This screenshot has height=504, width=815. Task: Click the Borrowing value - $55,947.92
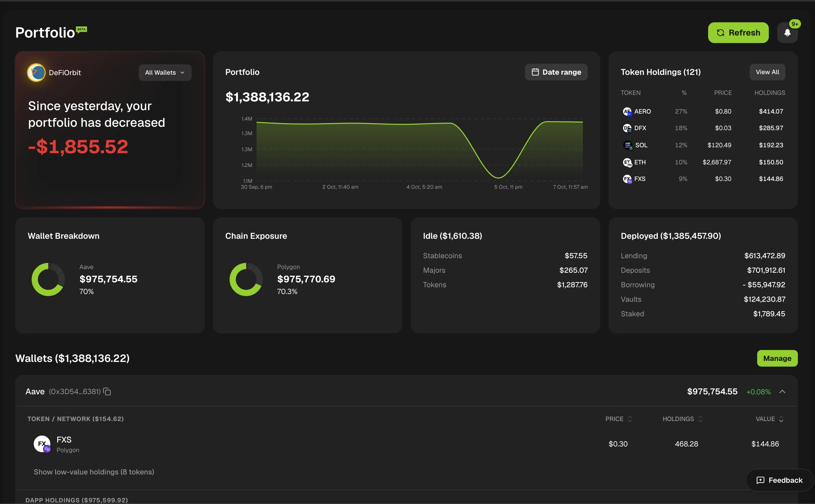[x=764, y=285]
